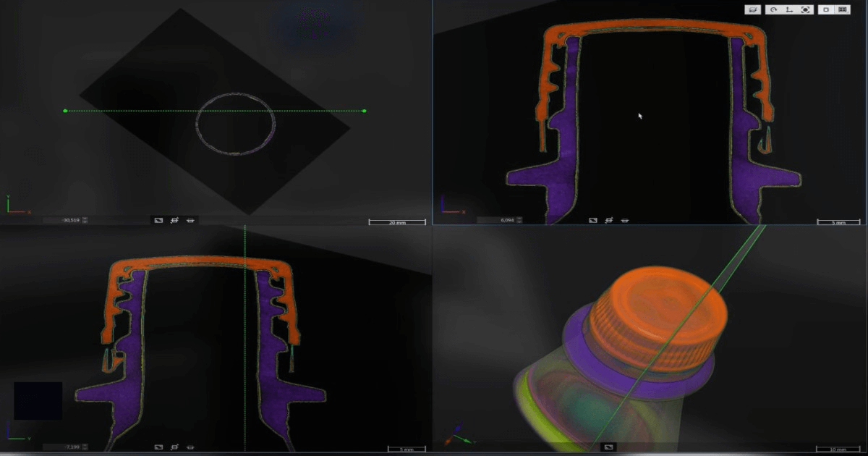Select the rotate view tool in the toolbar
Image resolution: width=868 pixels, height=456 pixels.
[773, 10]
